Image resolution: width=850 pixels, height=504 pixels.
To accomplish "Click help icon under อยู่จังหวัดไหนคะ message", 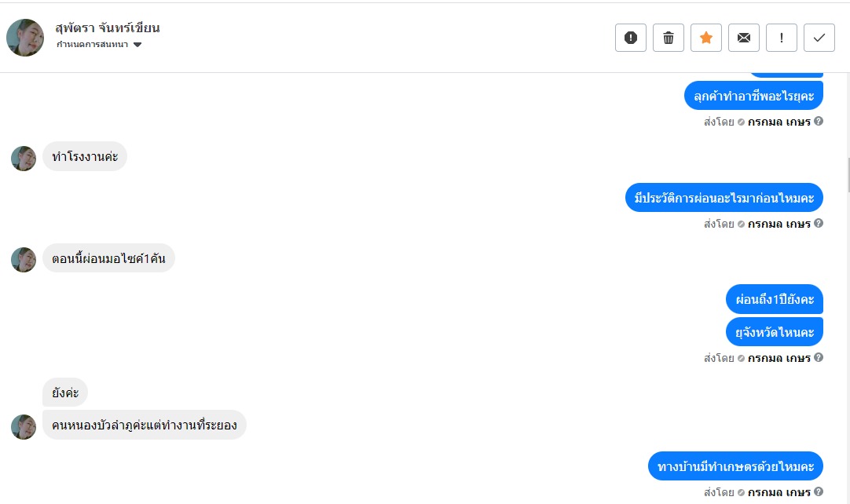I will pos(819,358).
